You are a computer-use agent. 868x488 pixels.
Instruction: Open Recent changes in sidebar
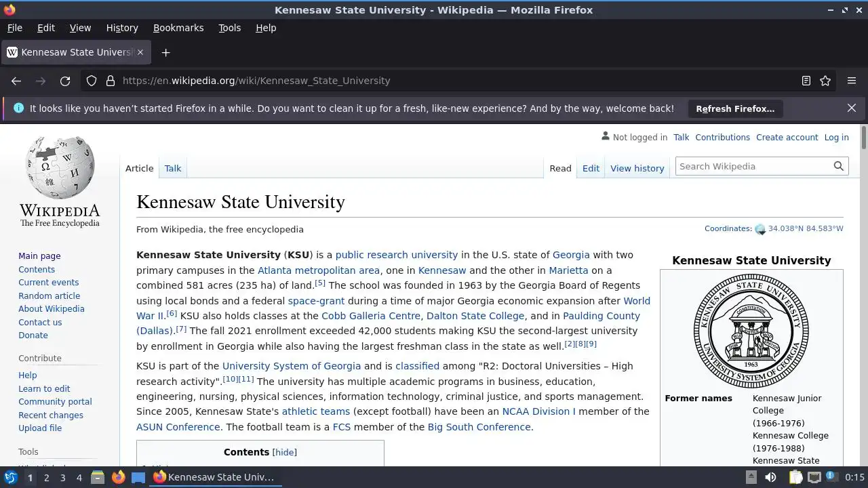51,415
